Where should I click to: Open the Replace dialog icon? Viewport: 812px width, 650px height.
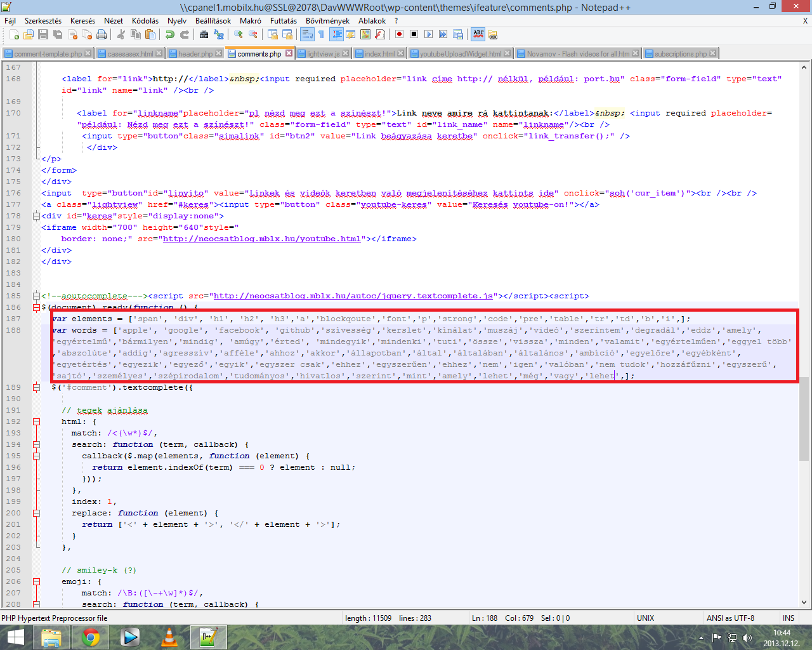click(x=219, y=34)
